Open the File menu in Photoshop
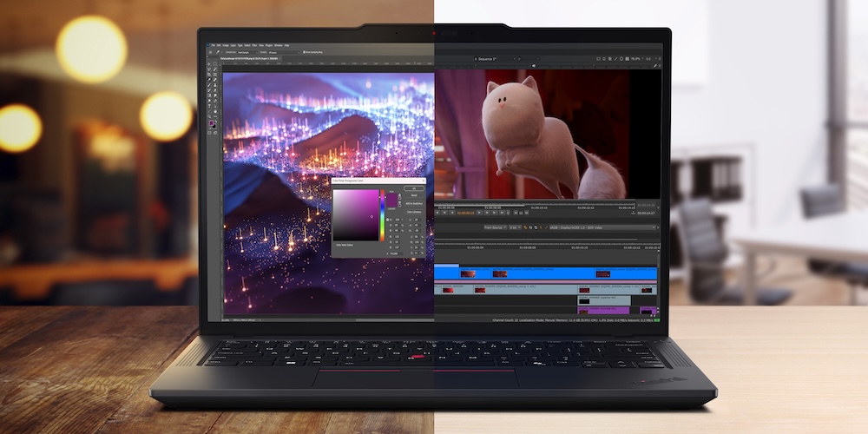 click(214, 45)
